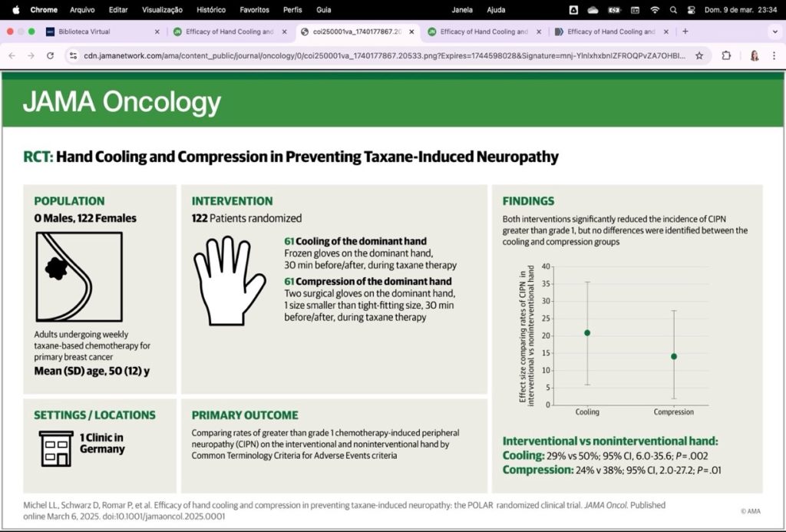Click the profile avatar in the toolbar
This screenshot has height=532, width=786.
point(755,56)
